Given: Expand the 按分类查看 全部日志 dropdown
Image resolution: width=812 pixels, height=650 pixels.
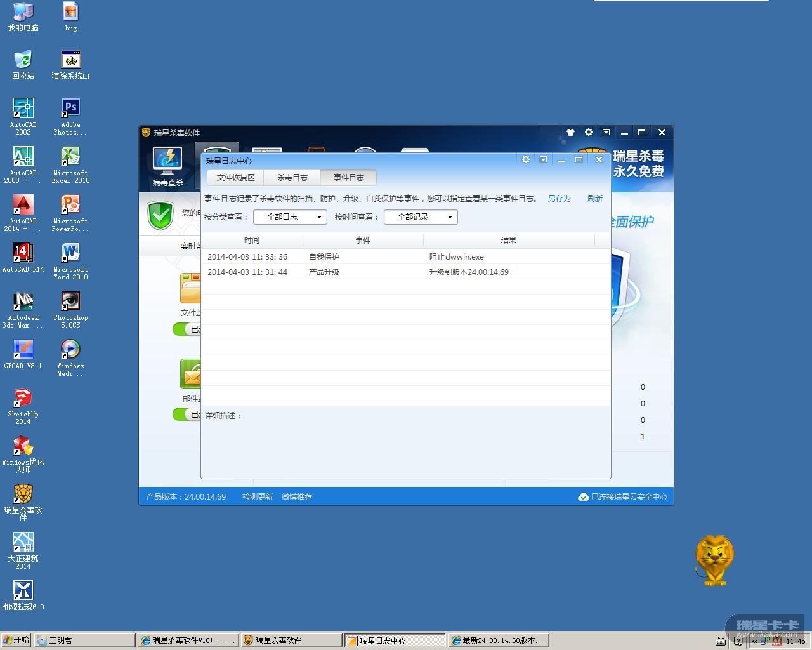Looking at the screenshot, I should coord(290,217).
